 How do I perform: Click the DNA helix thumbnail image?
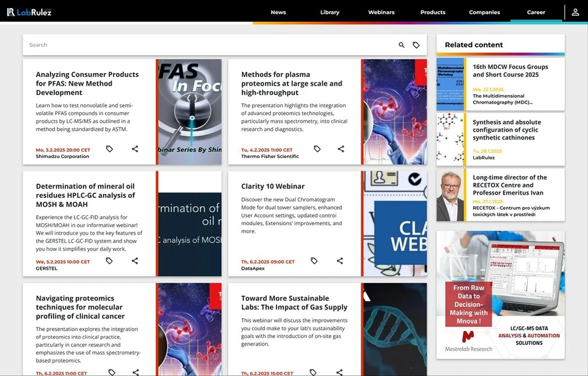[x=395, y=329]
